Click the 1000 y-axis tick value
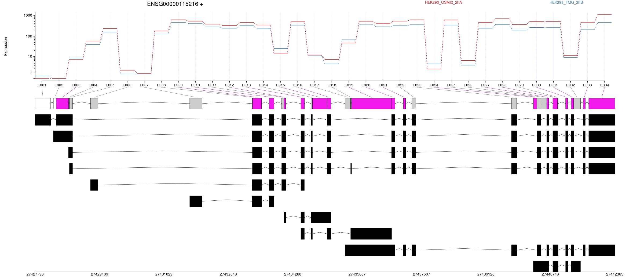The height and width of the screenshot is (279, 644). coord(28,15)
